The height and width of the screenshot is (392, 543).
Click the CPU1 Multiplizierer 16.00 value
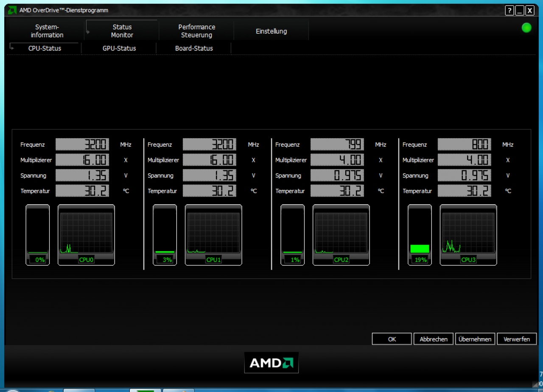[x=210, y=160]
